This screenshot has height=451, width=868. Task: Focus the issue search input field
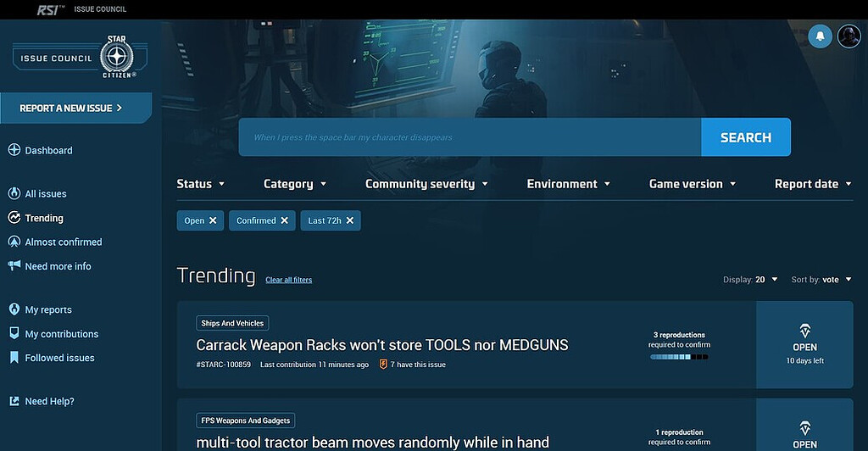point(470,137)
